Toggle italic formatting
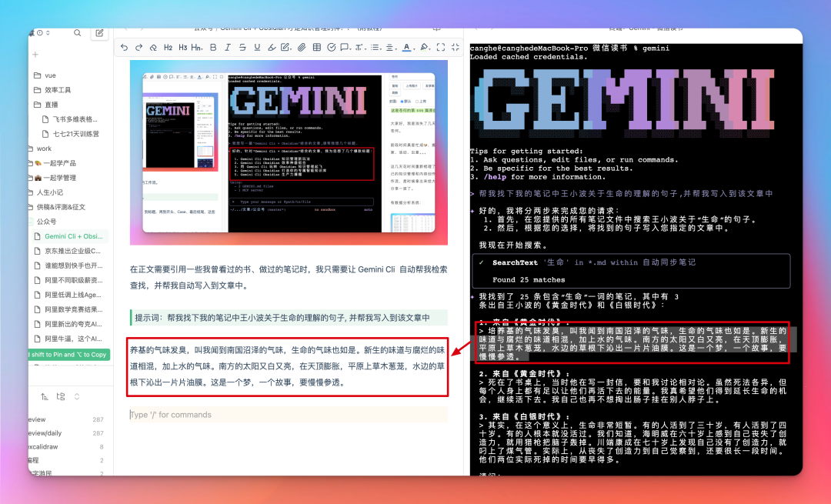This screenshot has width=831, height=504. [227, 47]
